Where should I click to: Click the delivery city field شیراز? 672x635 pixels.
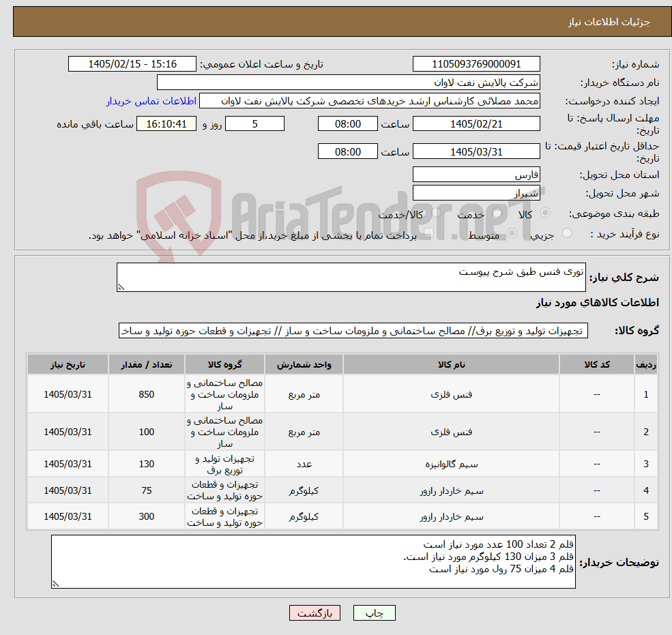[x=476, y=193]
